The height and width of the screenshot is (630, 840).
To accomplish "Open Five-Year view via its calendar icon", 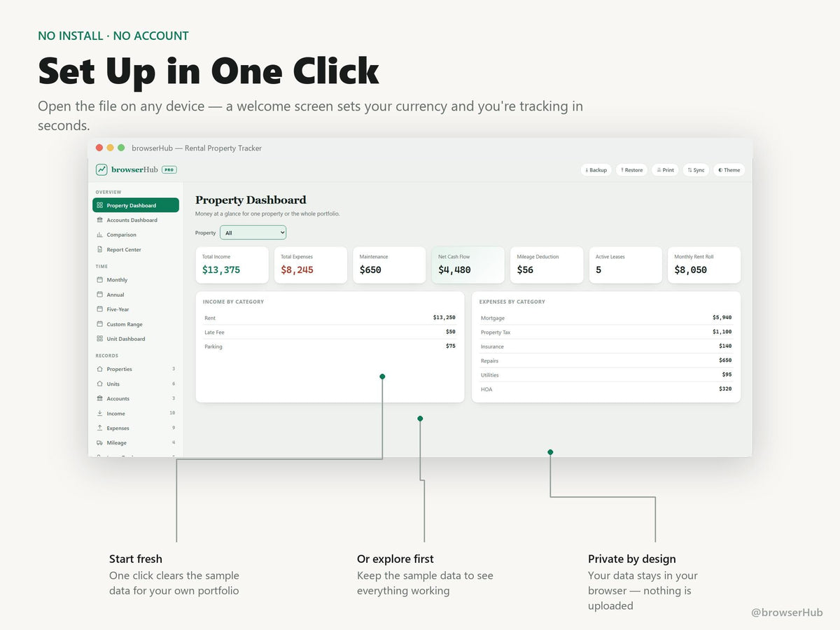I will tap(99, 309).
